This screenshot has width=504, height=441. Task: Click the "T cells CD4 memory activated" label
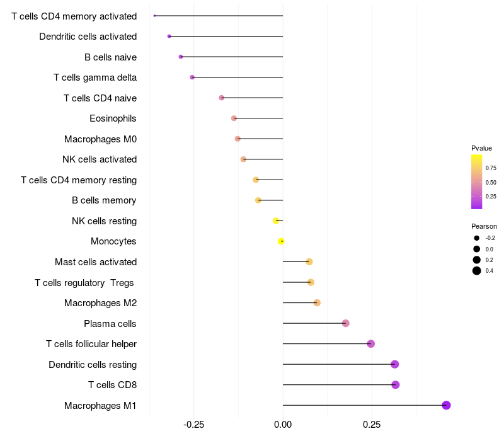[74, 16]
